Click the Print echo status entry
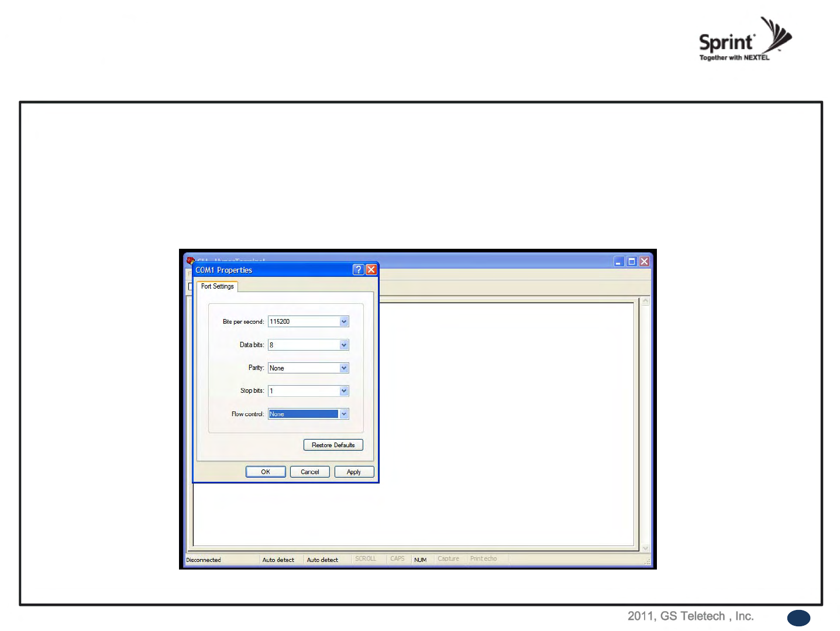 pyautogui.click(x=484, y=559)
